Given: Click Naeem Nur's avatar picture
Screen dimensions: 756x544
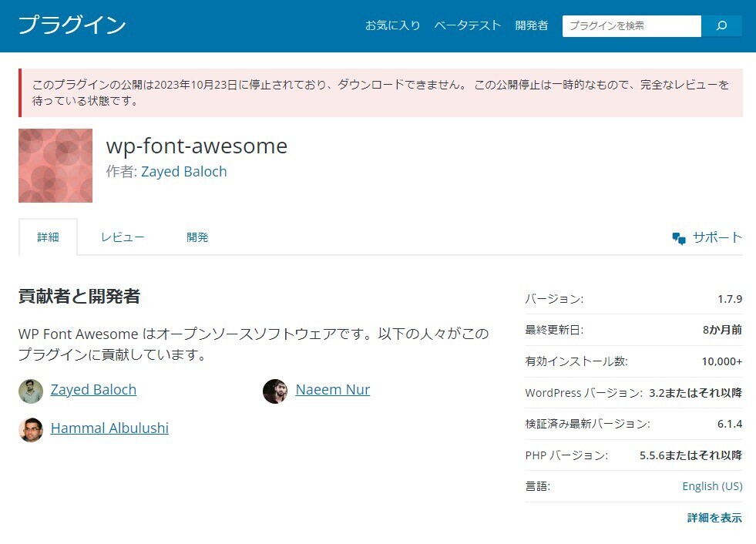Looking at the screenshot, I should [x=275, y=391].
